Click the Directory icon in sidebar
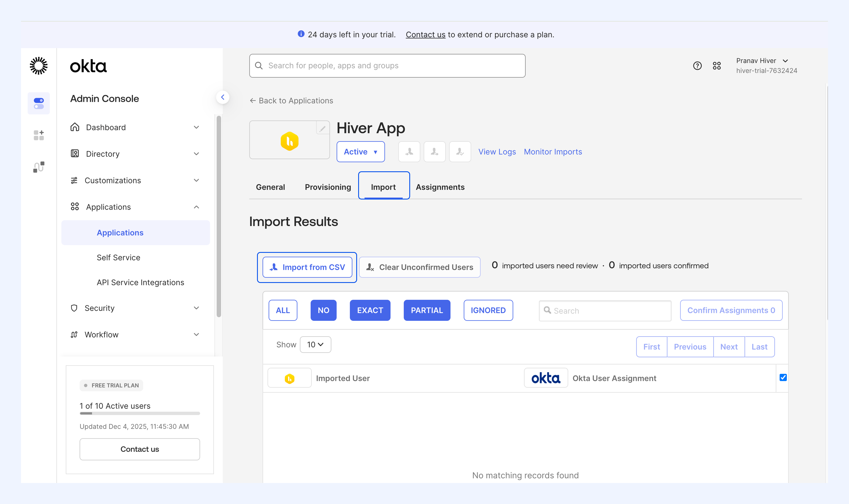 (x=75, y=154)
